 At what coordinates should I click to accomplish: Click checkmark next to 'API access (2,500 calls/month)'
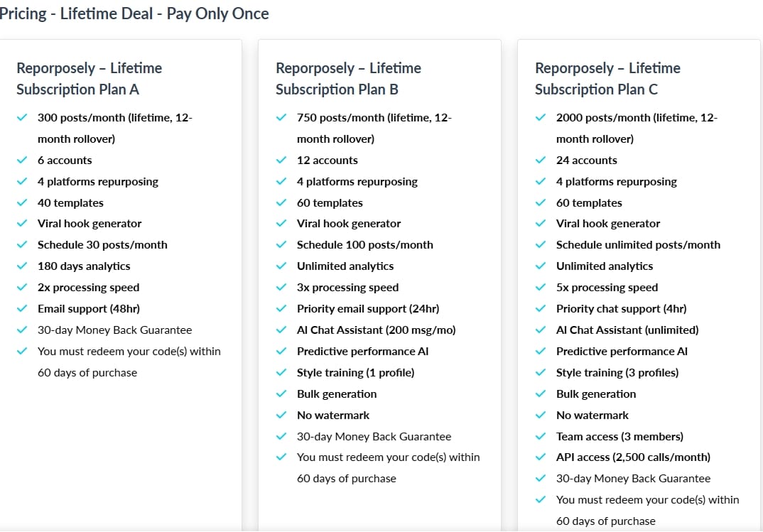[541, 457]
